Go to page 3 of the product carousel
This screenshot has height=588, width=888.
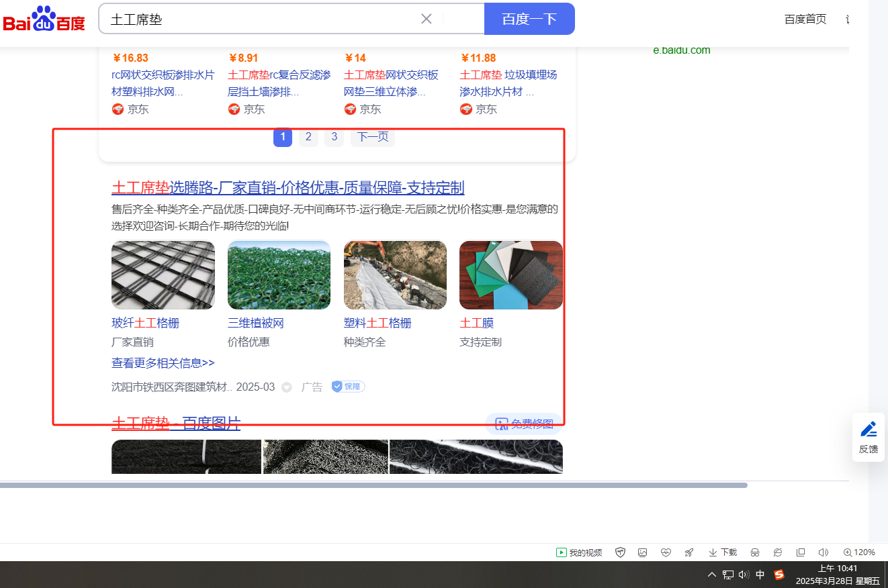pyautogui.click(x=334, y=137)
